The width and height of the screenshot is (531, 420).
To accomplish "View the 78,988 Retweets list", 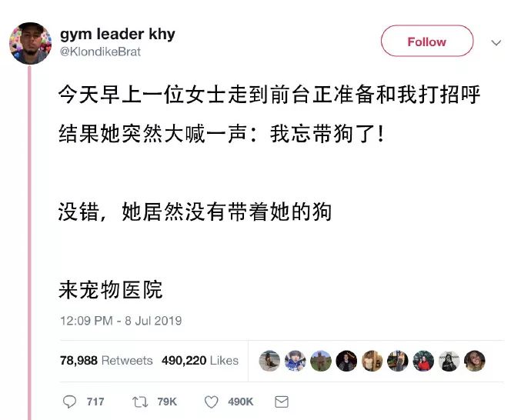I will pyautogui.click(x=106, y=361).
